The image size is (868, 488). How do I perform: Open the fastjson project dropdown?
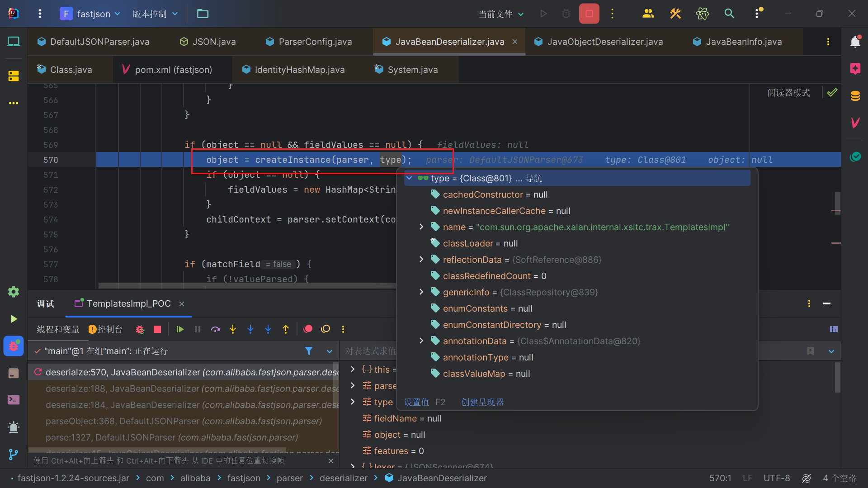90,14
